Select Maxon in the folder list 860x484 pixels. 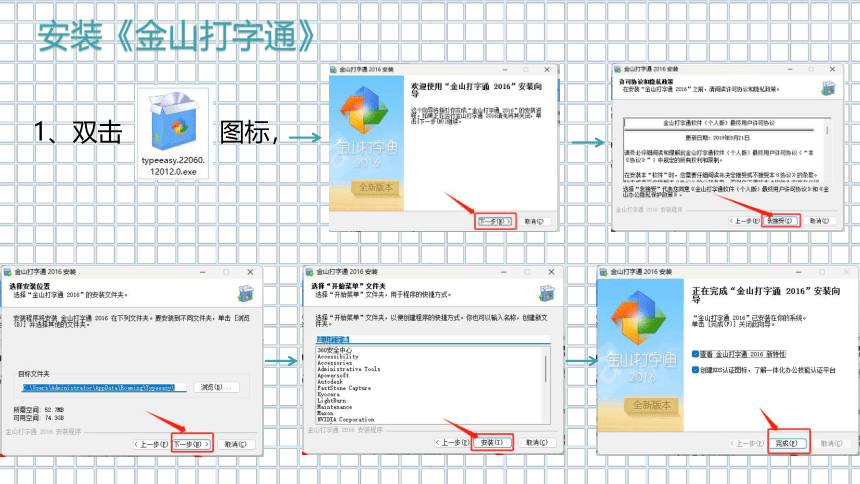click(x=325, y=413)
